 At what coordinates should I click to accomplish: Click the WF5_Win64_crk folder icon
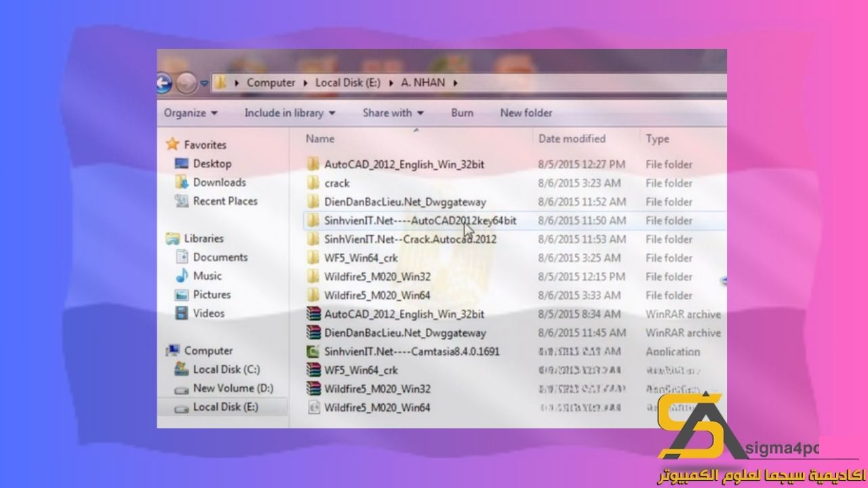[313, 258]
